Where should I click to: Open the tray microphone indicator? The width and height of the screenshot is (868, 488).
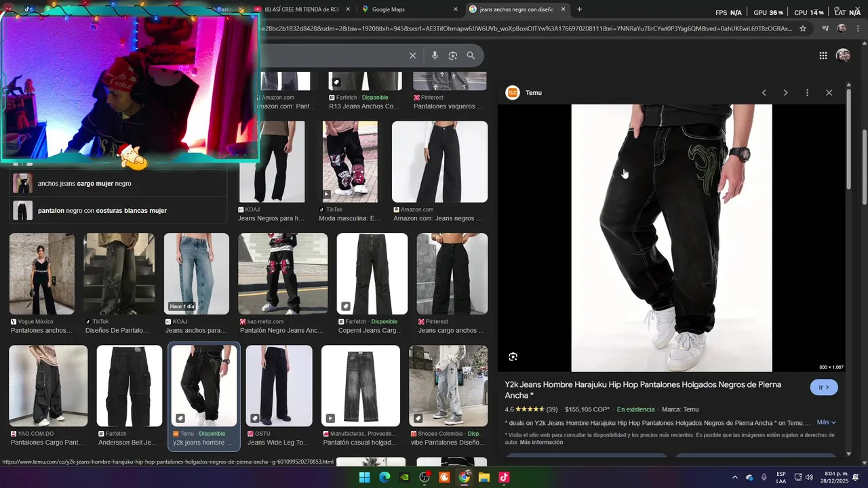click(x=764, y=477)
